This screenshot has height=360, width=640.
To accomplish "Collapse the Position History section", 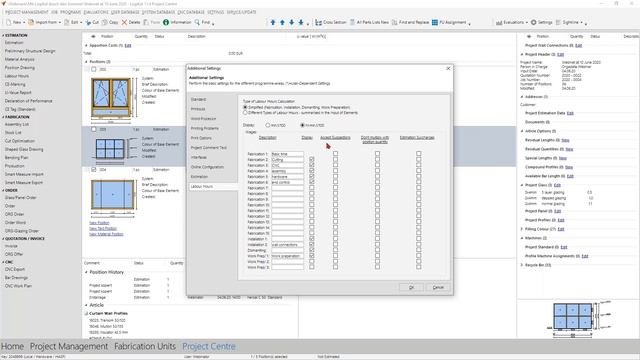I will (x=86, y=272).
